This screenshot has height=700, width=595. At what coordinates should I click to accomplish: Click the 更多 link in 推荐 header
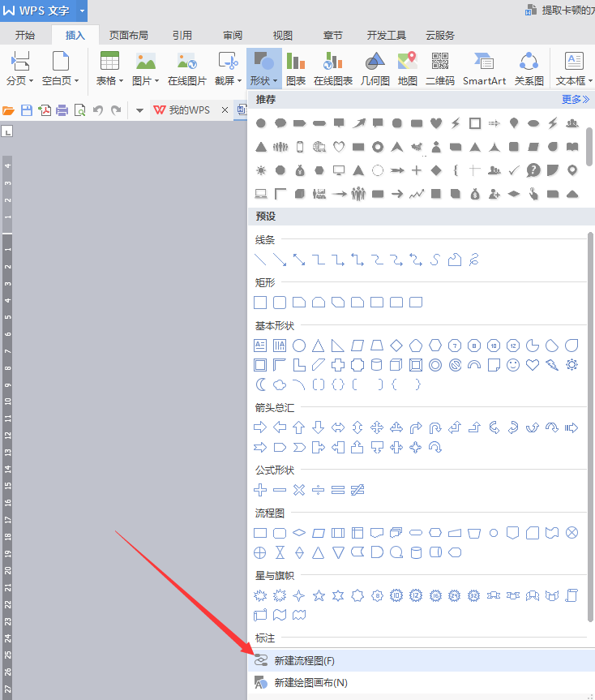tap(575, 99)
